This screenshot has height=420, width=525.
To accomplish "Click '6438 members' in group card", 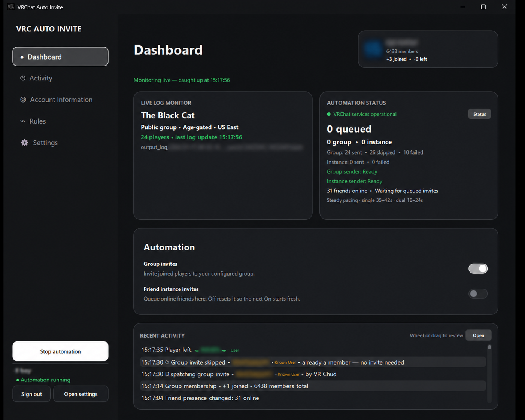I will point(402,51).
